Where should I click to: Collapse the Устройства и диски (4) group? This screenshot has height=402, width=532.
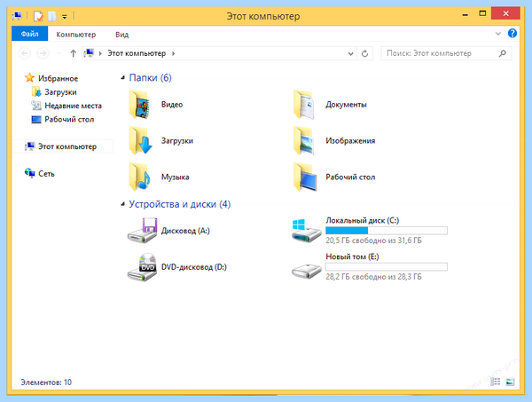(122, 204)
